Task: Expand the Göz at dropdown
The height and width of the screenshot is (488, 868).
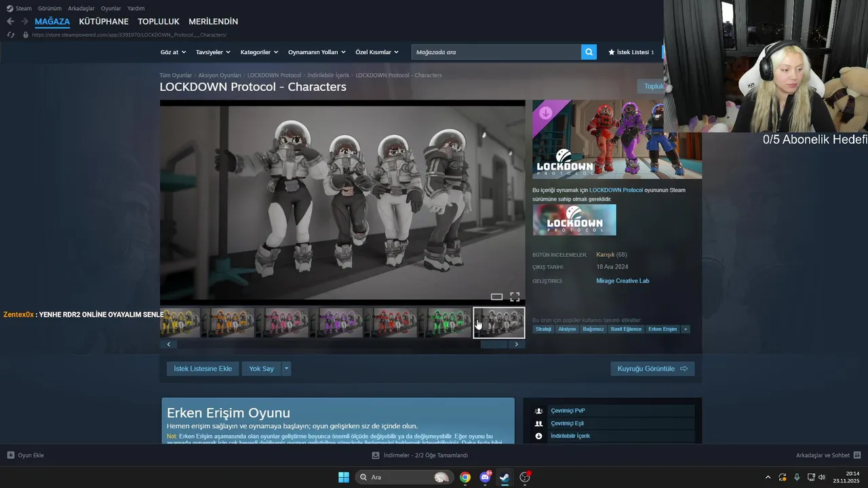Action: point(173,52)
